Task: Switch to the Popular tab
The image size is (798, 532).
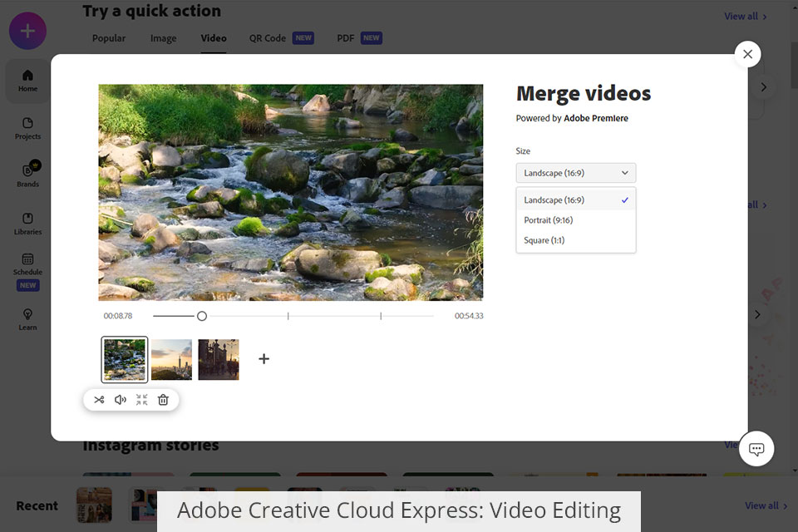Action: pyautogui.click(x=108, y=38)
